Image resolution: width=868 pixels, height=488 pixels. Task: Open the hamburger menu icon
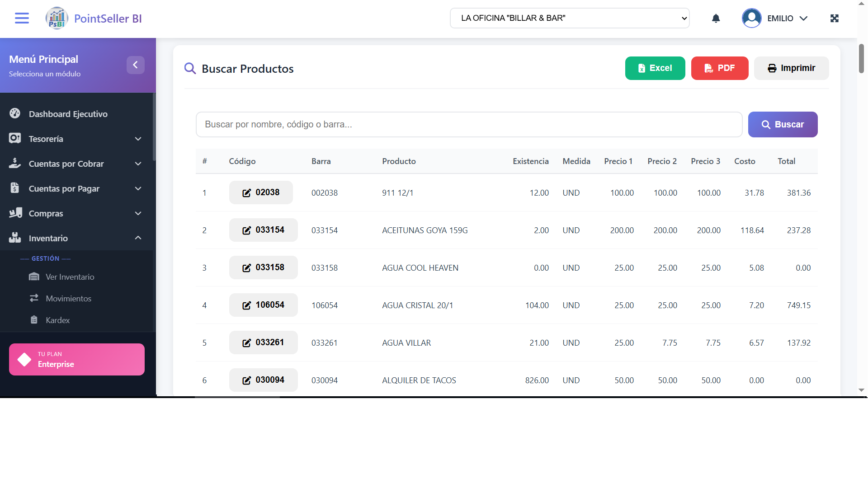(x=22, y=18)
